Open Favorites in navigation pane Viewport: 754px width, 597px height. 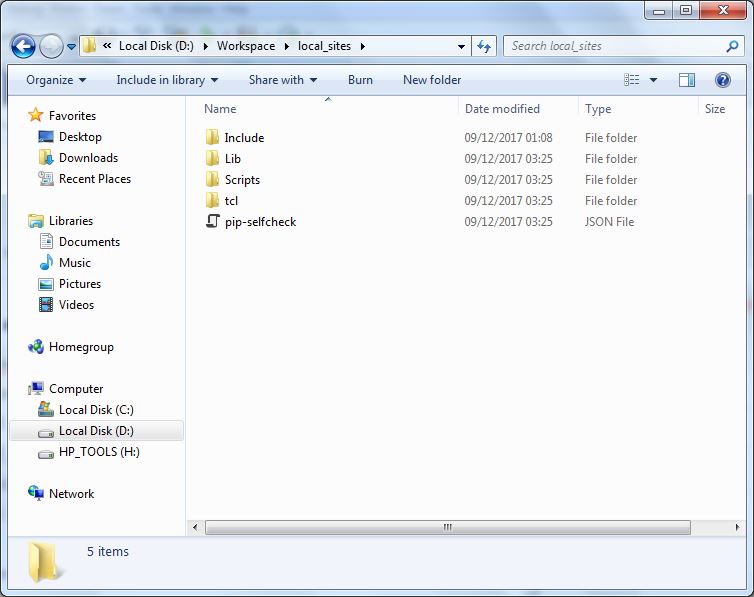72,116
